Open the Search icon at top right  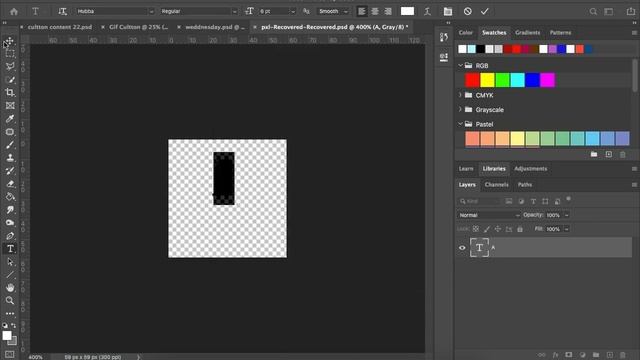593,11
